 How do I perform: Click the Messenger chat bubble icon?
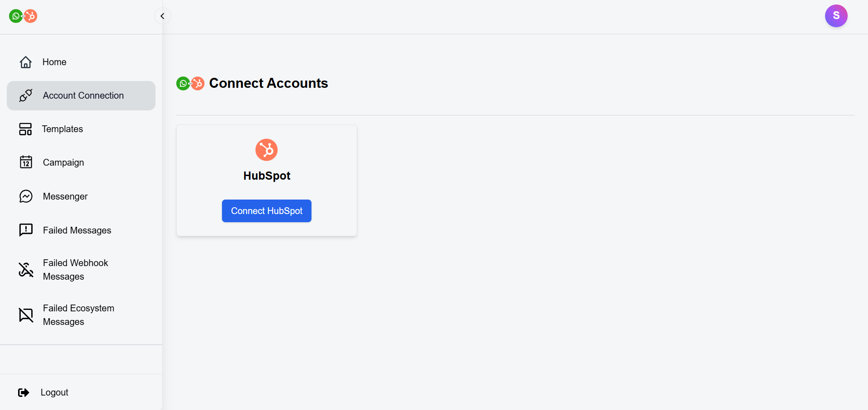click(26, 196)
